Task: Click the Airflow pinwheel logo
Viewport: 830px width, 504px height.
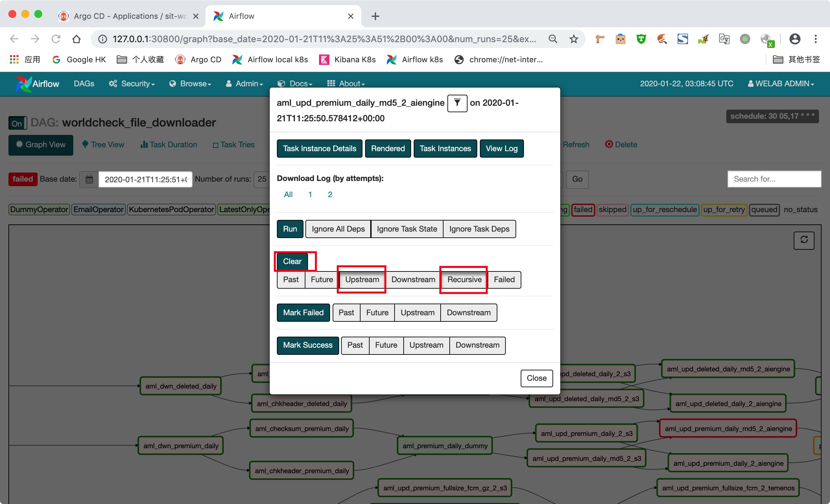Action: [23, 84]
